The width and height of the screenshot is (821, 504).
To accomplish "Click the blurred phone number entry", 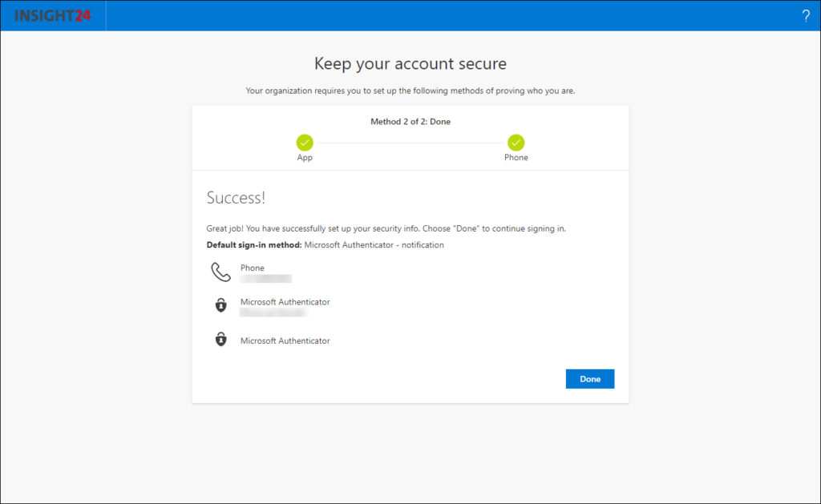I will click(265, 278).
